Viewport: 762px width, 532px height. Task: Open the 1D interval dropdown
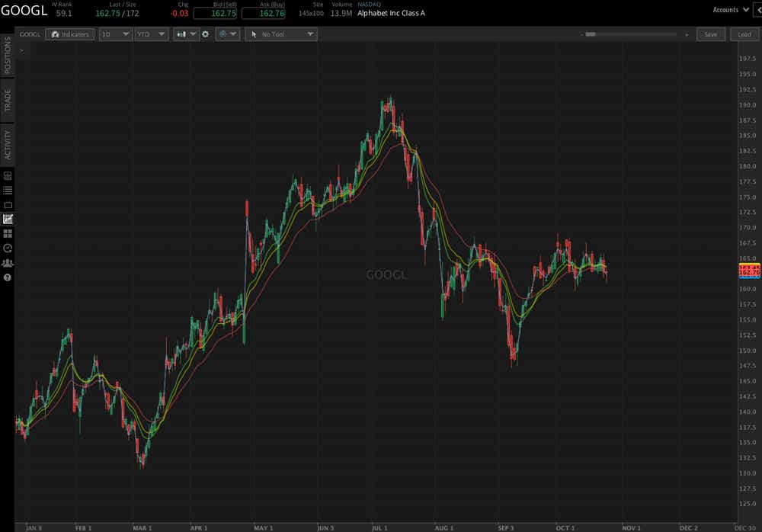[116, 34]
